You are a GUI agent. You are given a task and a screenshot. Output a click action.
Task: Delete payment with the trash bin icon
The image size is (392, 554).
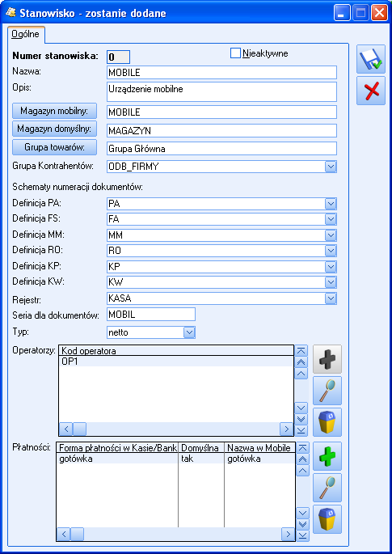[x=327, y=519]
